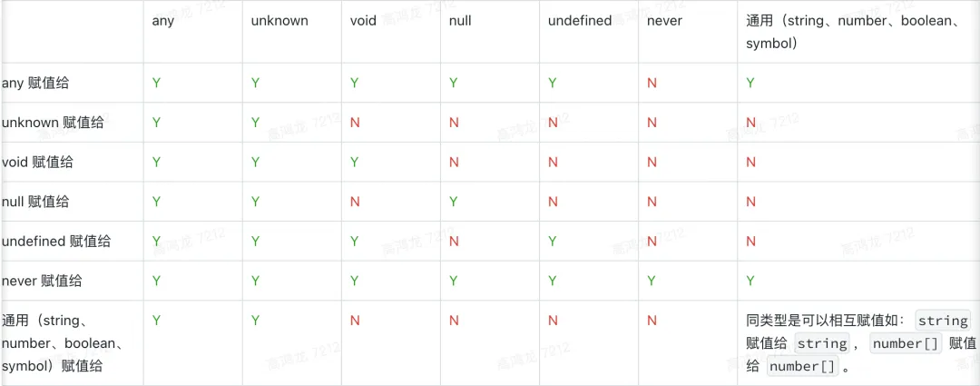
Task: Click the "unknown 赋值给" row label
Action: pos(54,122)
